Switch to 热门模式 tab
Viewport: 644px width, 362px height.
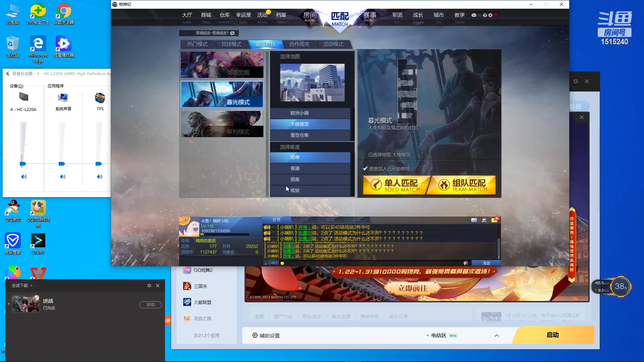pos(197,44)
